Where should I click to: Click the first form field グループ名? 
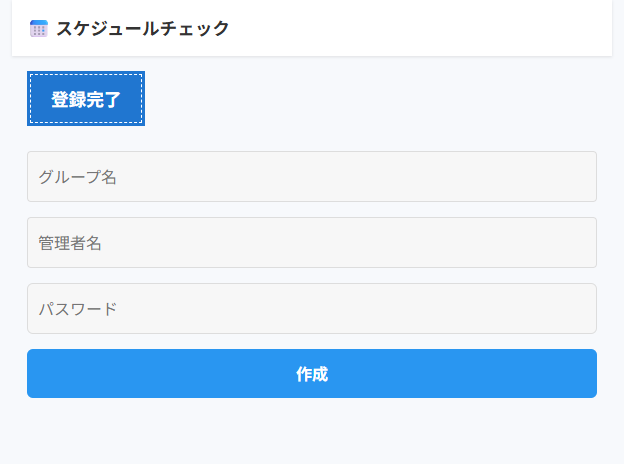tap(311, 177)
